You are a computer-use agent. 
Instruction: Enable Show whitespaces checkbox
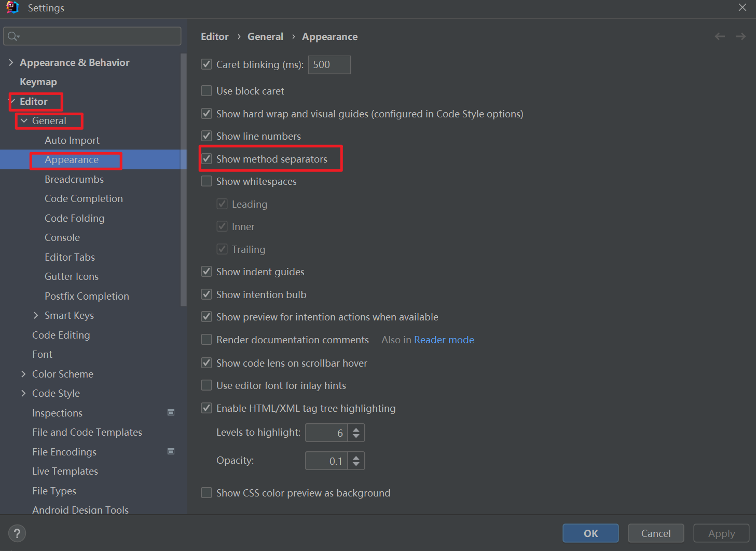pos(207,181)
